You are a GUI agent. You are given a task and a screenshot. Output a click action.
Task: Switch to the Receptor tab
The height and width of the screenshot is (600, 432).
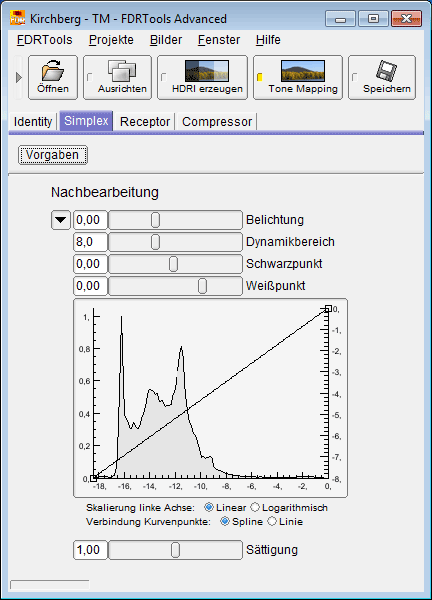[145, 122]
